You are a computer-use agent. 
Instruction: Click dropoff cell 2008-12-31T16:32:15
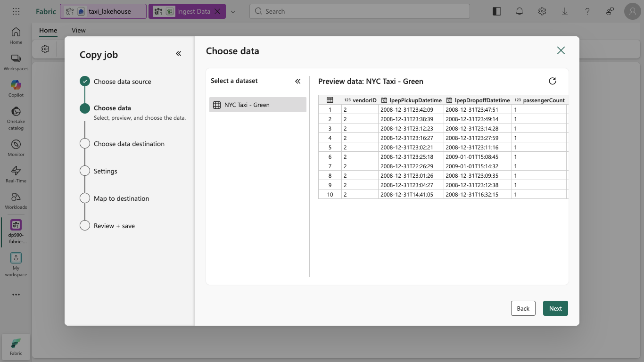478,194
